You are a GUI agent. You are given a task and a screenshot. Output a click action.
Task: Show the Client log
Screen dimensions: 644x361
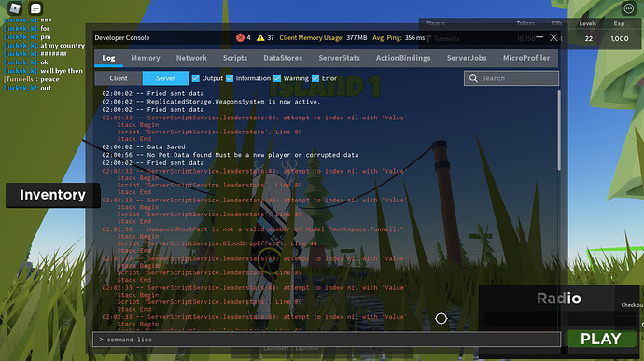pos(119,78)
